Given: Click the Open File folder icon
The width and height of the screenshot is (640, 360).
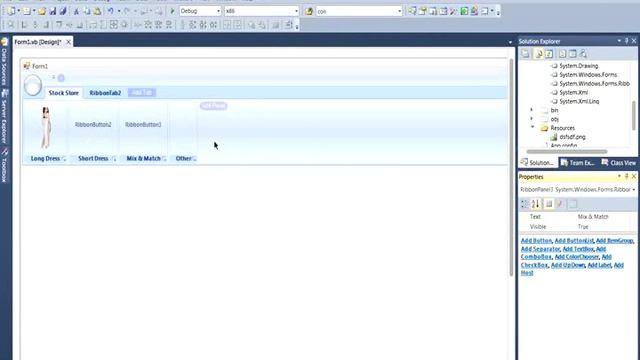Looking at the screenshot, I should point(42,11).
